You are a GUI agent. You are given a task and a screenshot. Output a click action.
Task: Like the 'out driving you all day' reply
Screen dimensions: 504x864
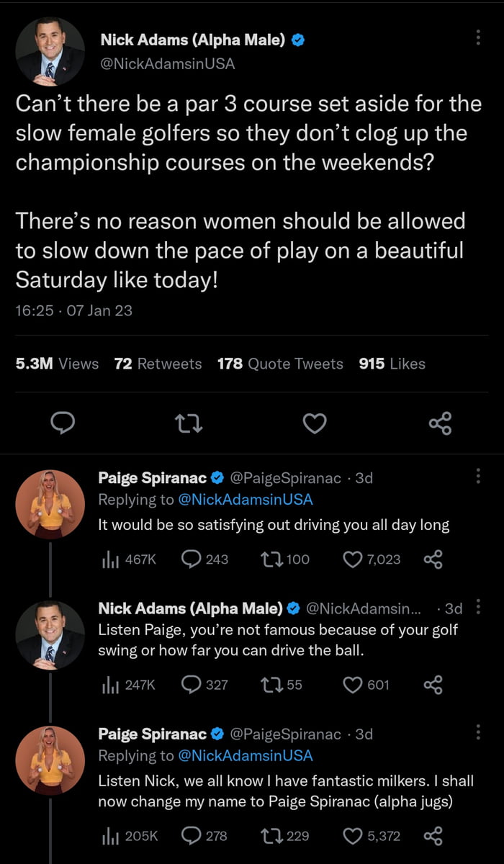click(x=354, y=559)
